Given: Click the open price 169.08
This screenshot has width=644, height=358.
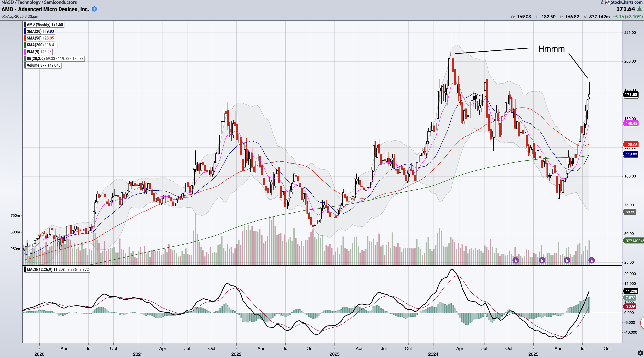Looking at the screenshot, I should 524,17.
